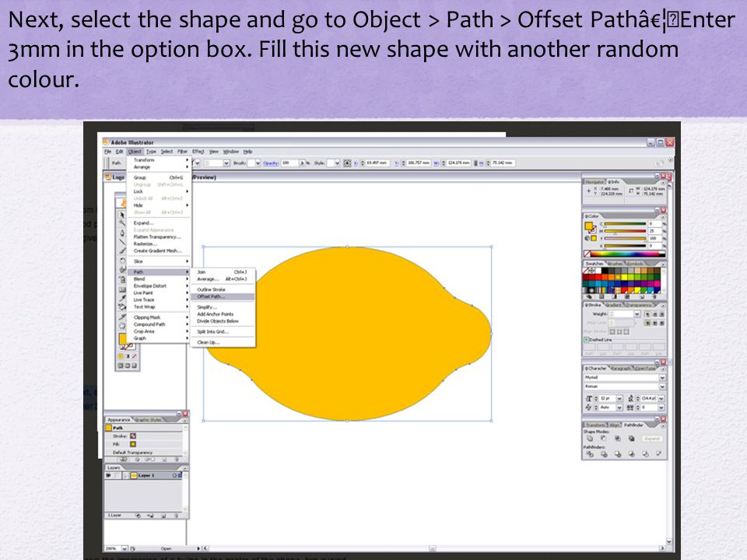The width and height of the screenshot is (747, 560).
Task: Open the Brush dropdown in control bar
Action: [x=258, y=163]
